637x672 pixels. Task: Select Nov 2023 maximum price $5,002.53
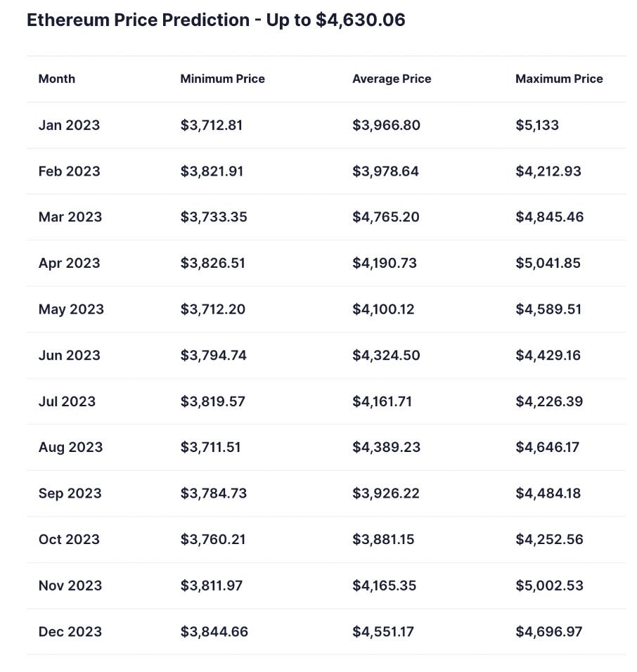[x=549, y=586]
